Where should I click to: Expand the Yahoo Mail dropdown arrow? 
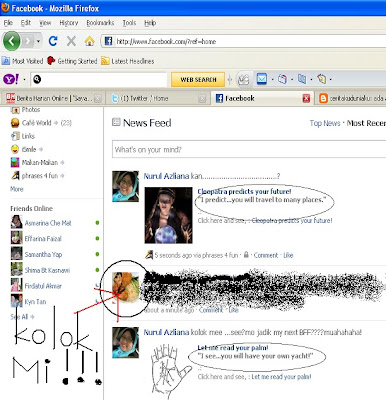point(272,80)
